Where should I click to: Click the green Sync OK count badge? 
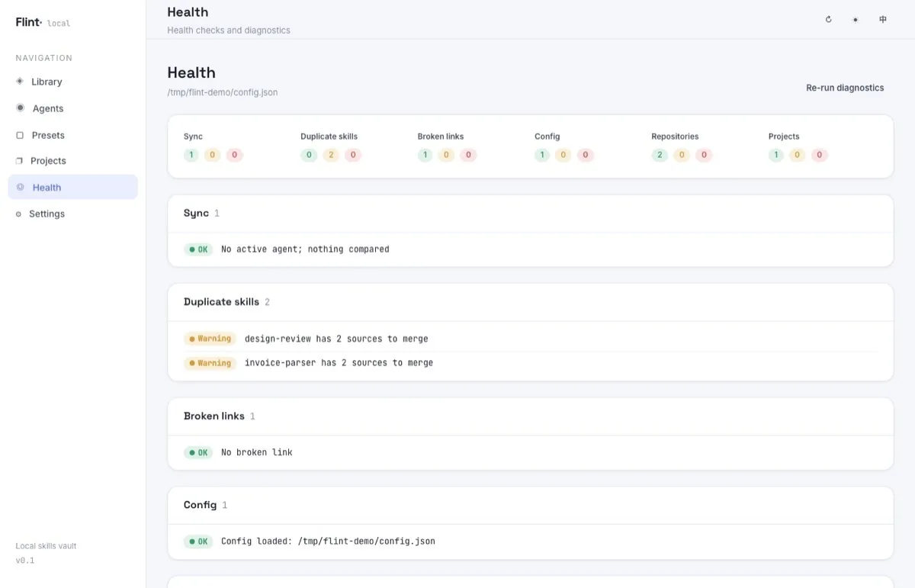[192, 155]
